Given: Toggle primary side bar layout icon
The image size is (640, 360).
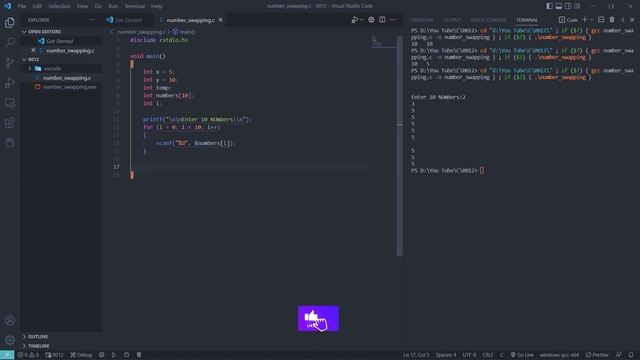Looking at the screenshot, I should point(549,6).
